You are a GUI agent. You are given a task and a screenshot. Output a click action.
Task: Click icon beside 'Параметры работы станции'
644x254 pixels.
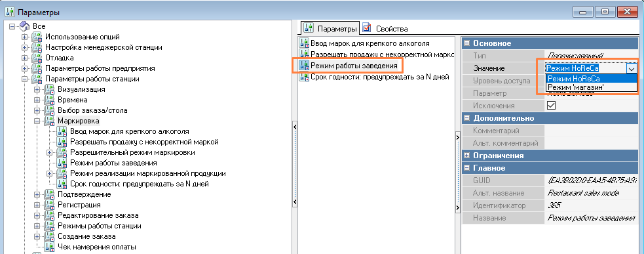click(37, 79)
